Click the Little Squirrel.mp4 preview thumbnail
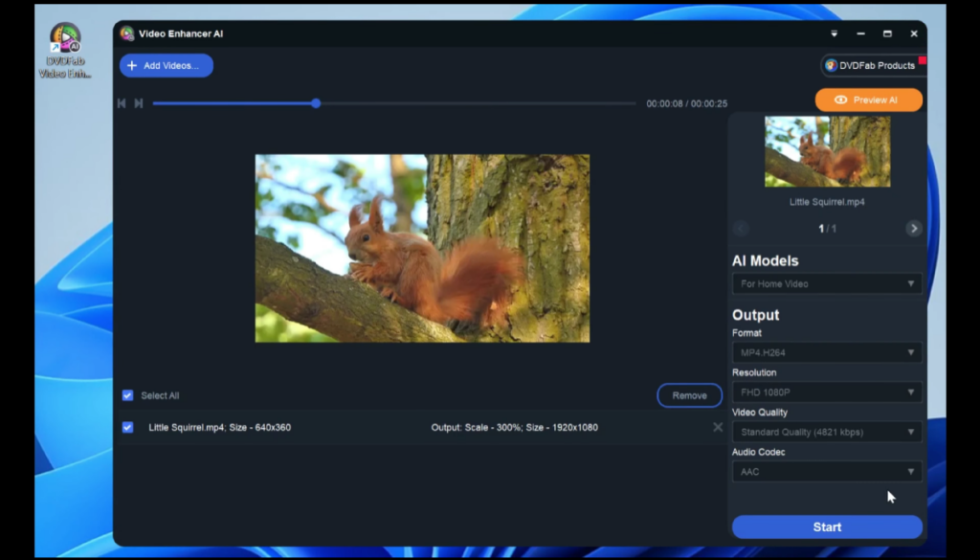Image resolution: width=980 pixels, height=560 pixels. point(826,150)
